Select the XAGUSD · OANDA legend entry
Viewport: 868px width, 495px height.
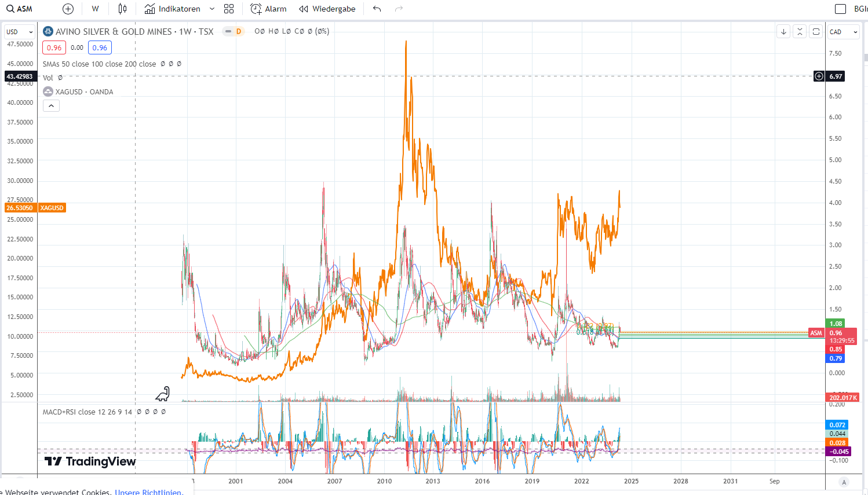tap(84, 91)
